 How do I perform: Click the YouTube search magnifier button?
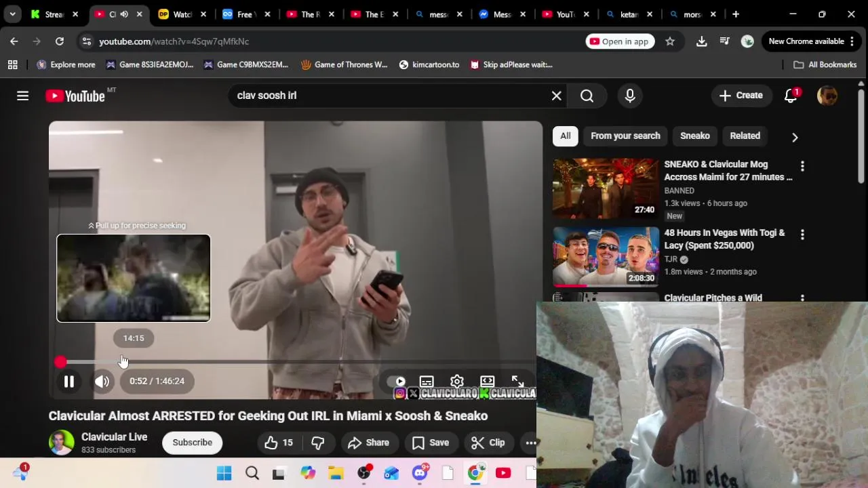coord(587,96)
